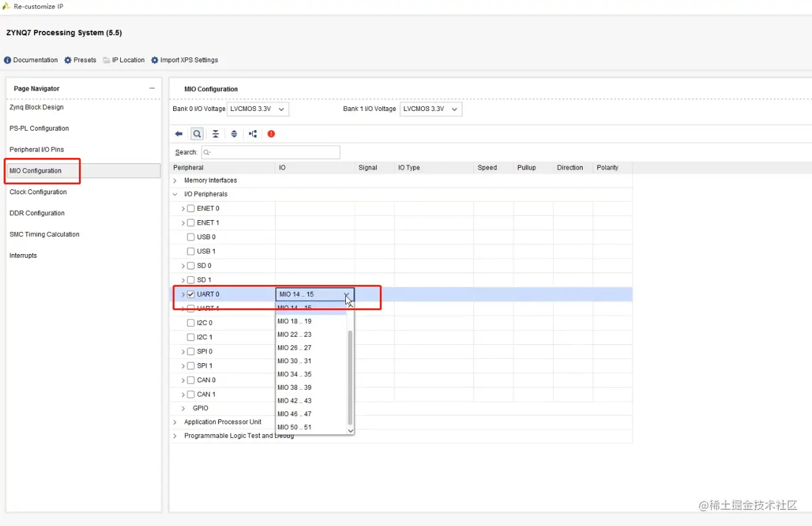Click the Polarity column header
Screen dimensions: 812x526
tap(612, 168)
